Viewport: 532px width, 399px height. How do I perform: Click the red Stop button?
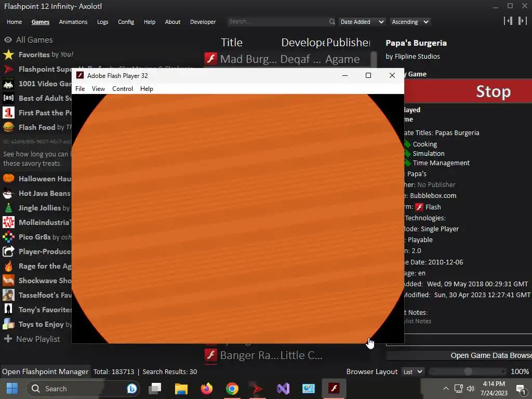tap(468, 91)
